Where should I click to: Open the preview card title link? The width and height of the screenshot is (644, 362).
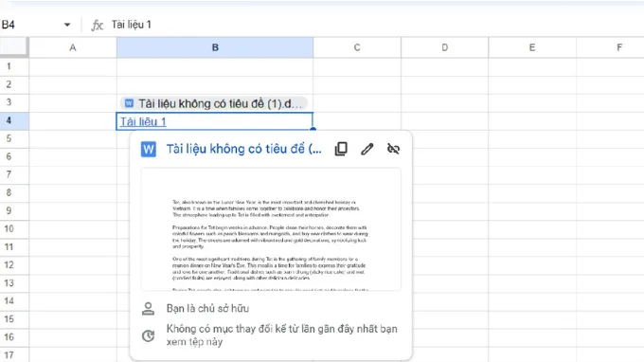point(244,149)
